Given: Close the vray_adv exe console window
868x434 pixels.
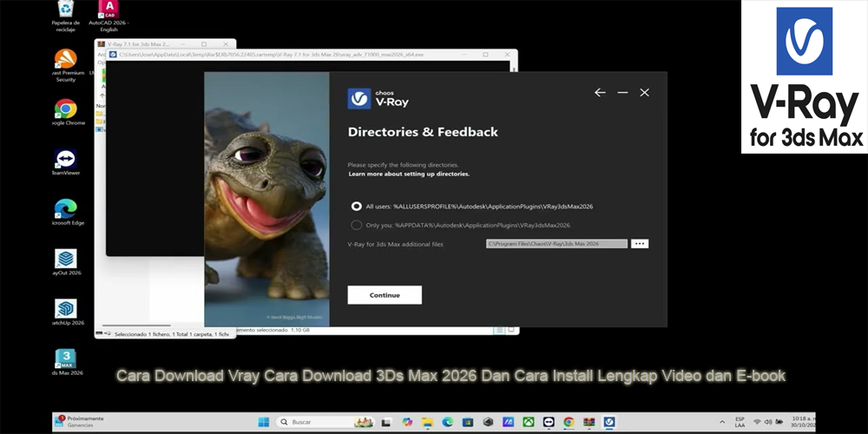Looking at the screenshot, I should 507,54.
